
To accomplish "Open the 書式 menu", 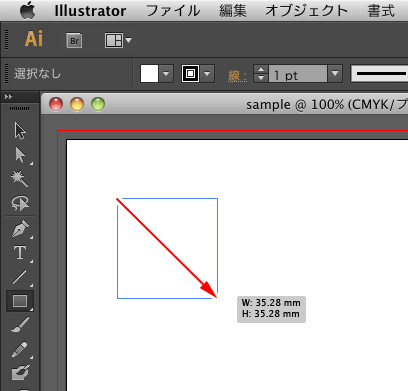I will 381,11.
